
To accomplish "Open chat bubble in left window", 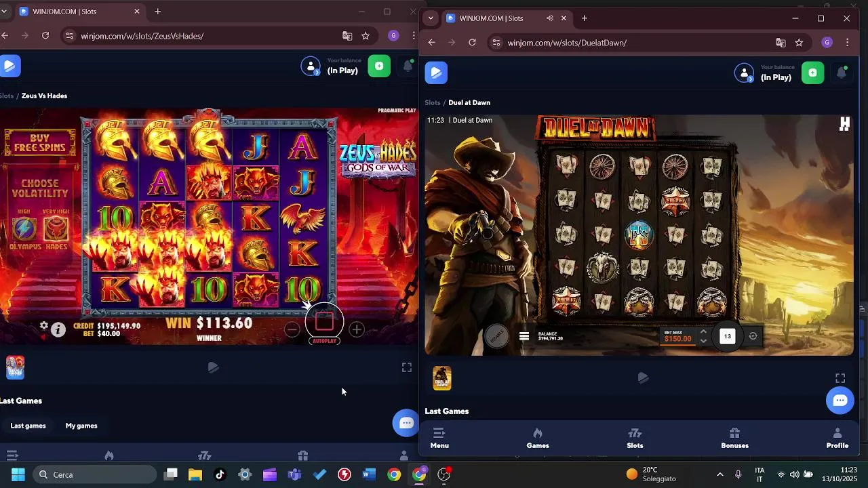I will (x=406, y=423).
